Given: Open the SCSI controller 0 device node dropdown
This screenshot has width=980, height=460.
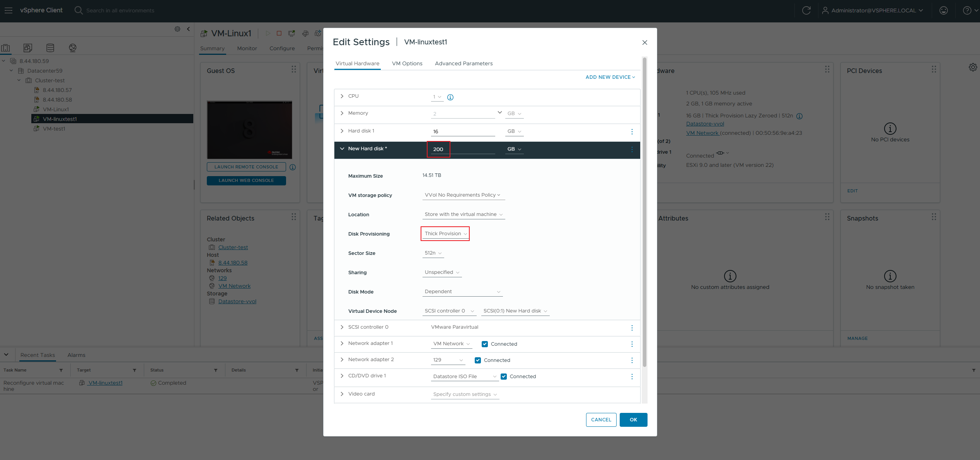Looking at the screenshot, I should coord(449,311).
